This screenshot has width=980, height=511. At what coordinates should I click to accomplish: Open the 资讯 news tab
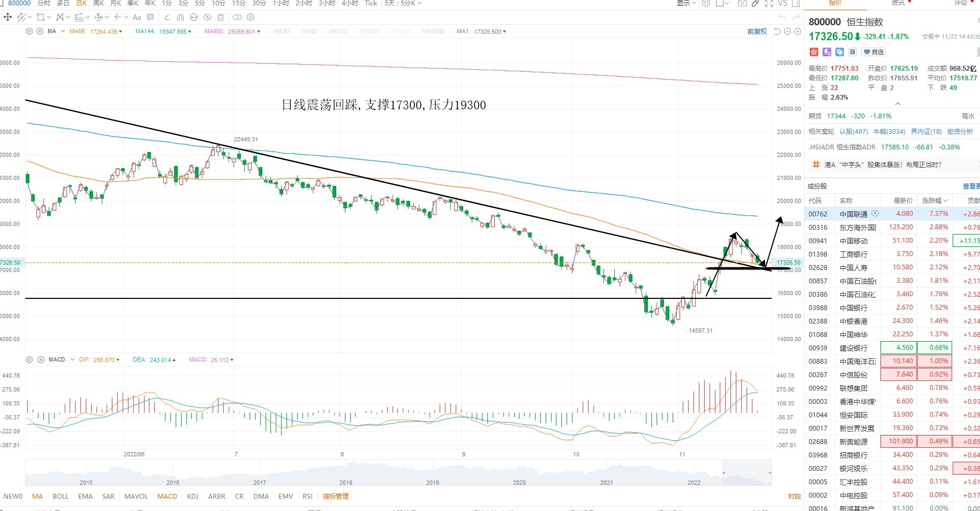pos(898,3)
